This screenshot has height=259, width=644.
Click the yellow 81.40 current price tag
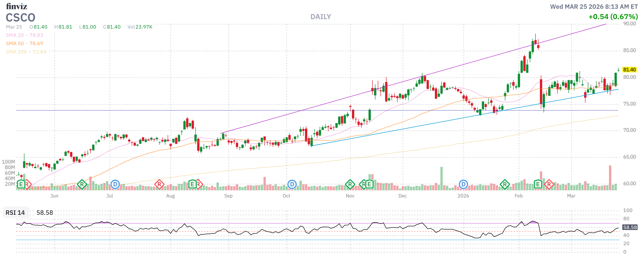tap(629, 70)
